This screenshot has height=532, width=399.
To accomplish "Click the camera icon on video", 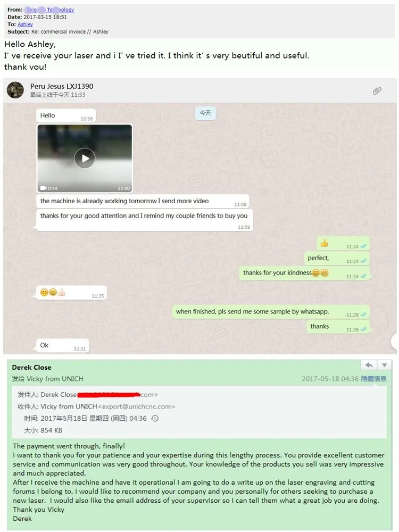I will point(44,188).
